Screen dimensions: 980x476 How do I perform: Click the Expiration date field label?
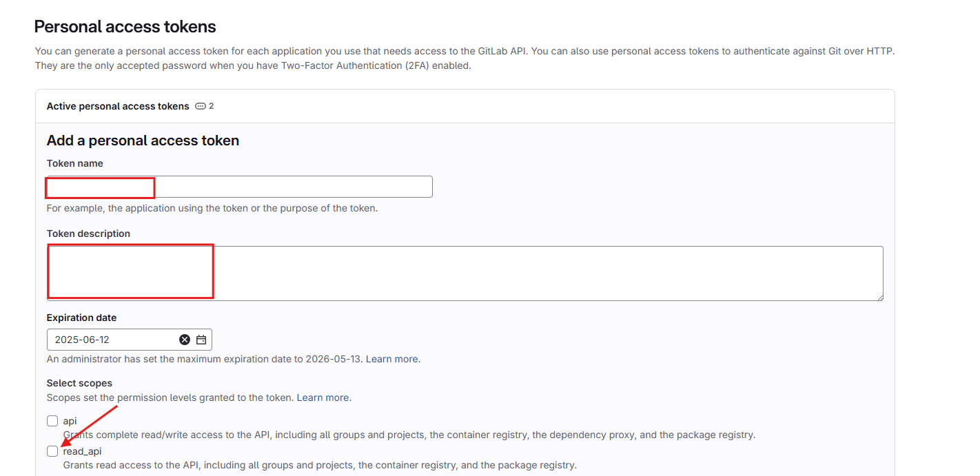81,318
